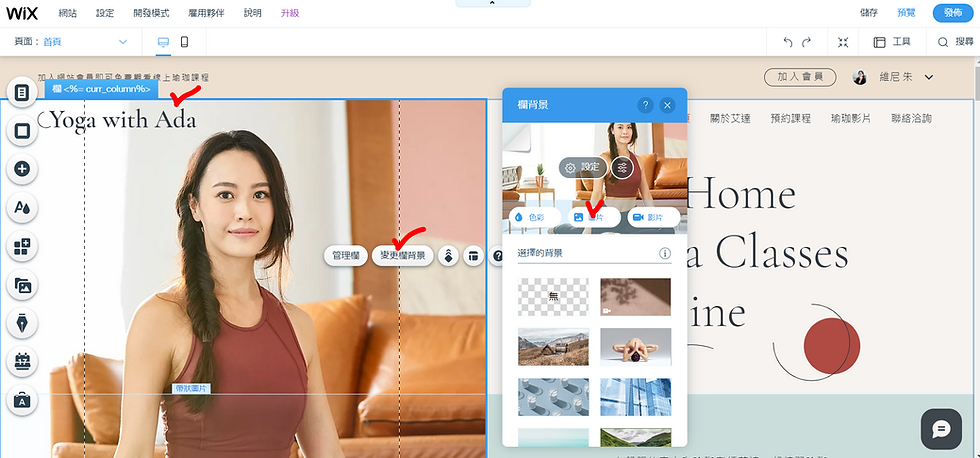Click the blue 發佈 publish button

[x=953, y=13]
